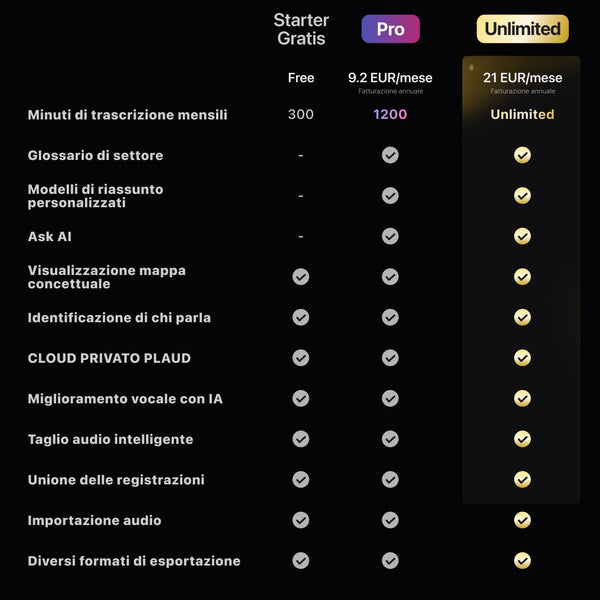The image size is (600, 600).
Task: Click the Unlimited checkmark for Unione delle registrazioni
Action: pyautogui.click(x=522, y=480)
